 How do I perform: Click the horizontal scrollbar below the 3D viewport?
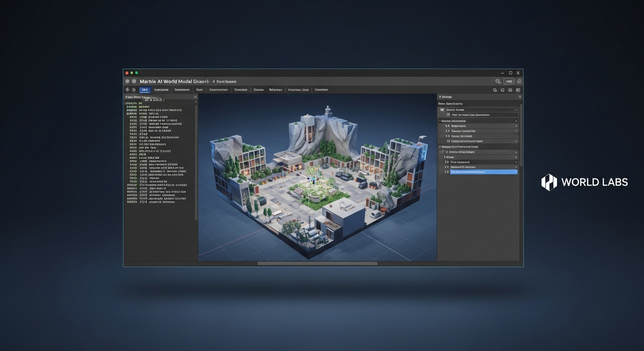coord(317,263)
